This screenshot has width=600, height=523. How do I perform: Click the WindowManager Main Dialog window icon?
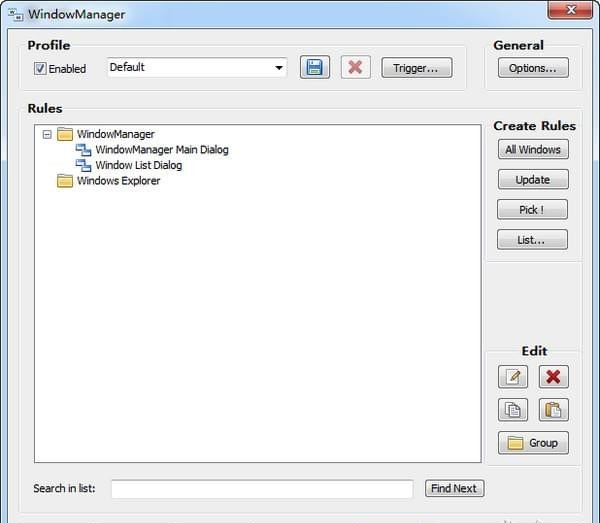(83, 150)
